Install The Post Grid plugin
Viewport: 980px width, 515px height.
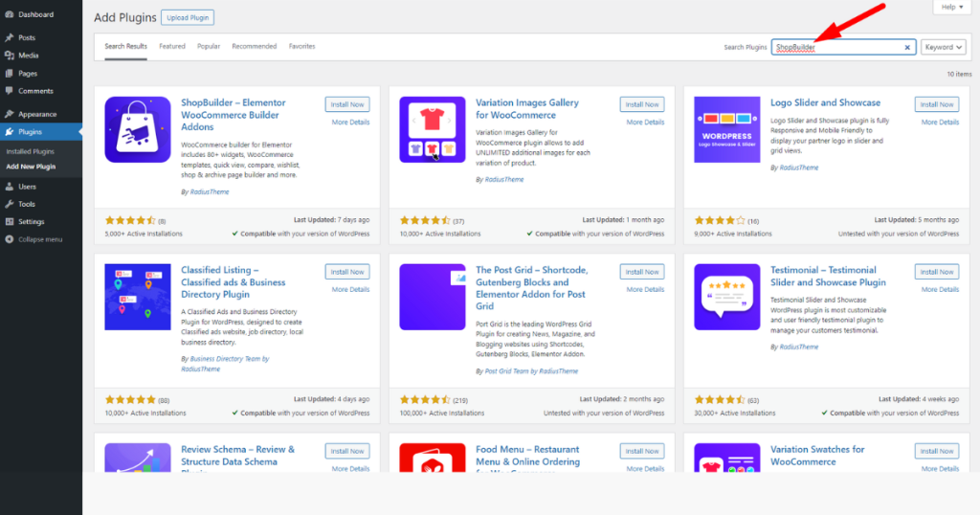tap(642, 272)
